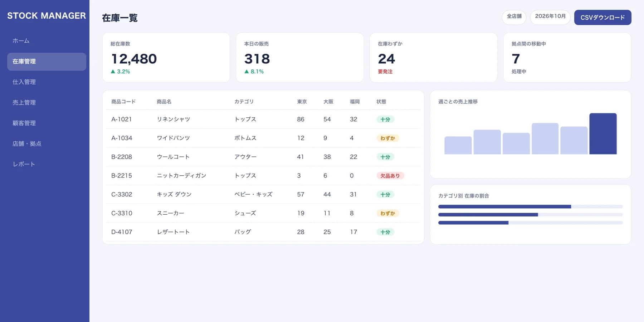
Task: Select product code A-1034
Action: 122,138
